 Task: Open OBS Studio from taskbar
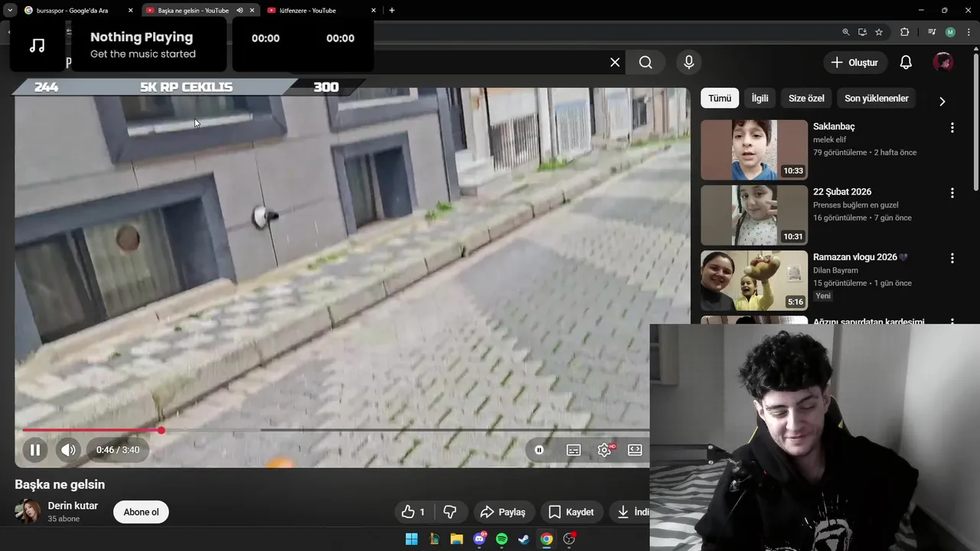coord(569,539)
